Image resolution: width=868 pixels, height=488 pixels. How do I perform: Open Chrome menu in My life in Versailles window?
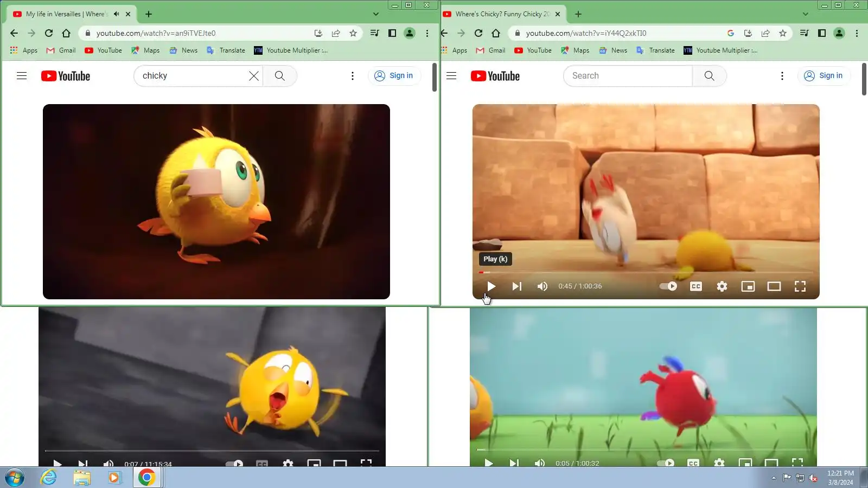[x=427, y=33]
